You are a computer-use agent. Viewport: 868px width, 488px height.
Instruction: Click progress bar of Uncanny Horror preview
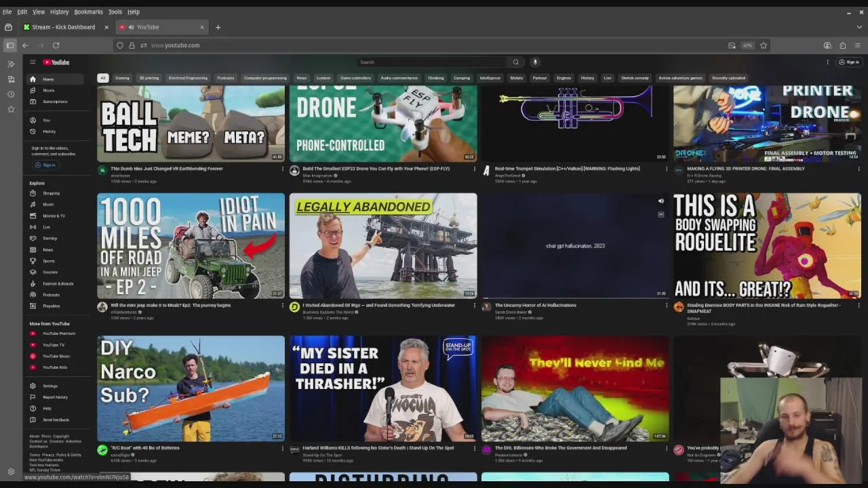coord(575,298)
